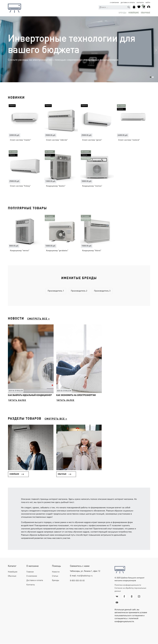The image size is (158, 644).
Task: Open the Odnoklassniki icon in footer
Action: (132, 596)
